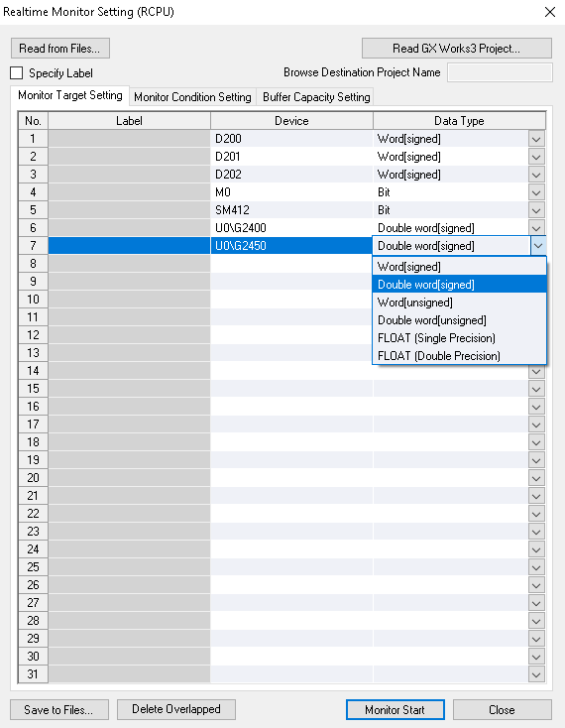The height and width of the screenshot is (728, 565).
Task: Enable the Specify Label checkbox
Action: [x=16, y=72]
